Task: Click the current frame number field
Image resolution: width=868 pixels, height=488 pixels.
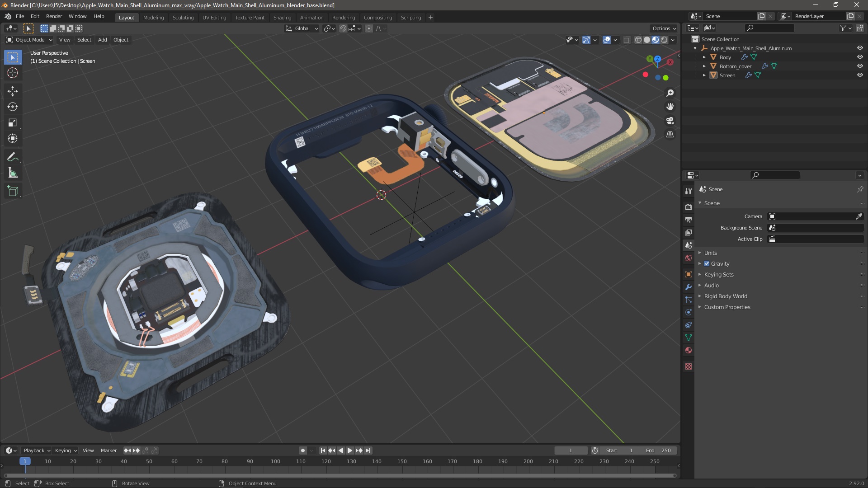Action: (x=571, y=450)
